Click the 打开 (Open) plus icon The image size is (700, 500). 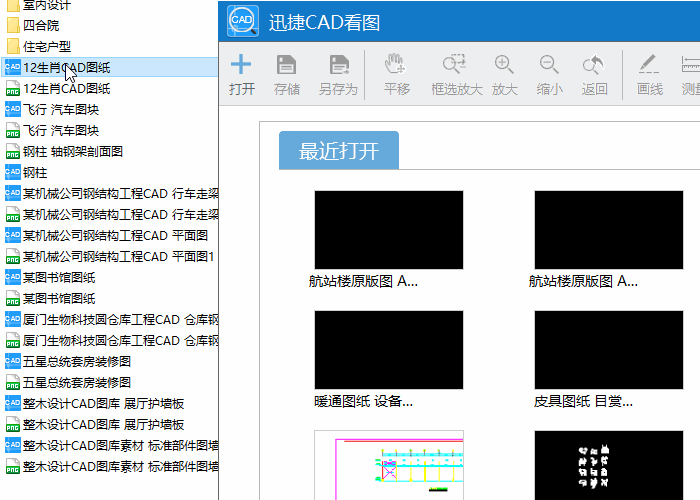click(x=241, y=64)
